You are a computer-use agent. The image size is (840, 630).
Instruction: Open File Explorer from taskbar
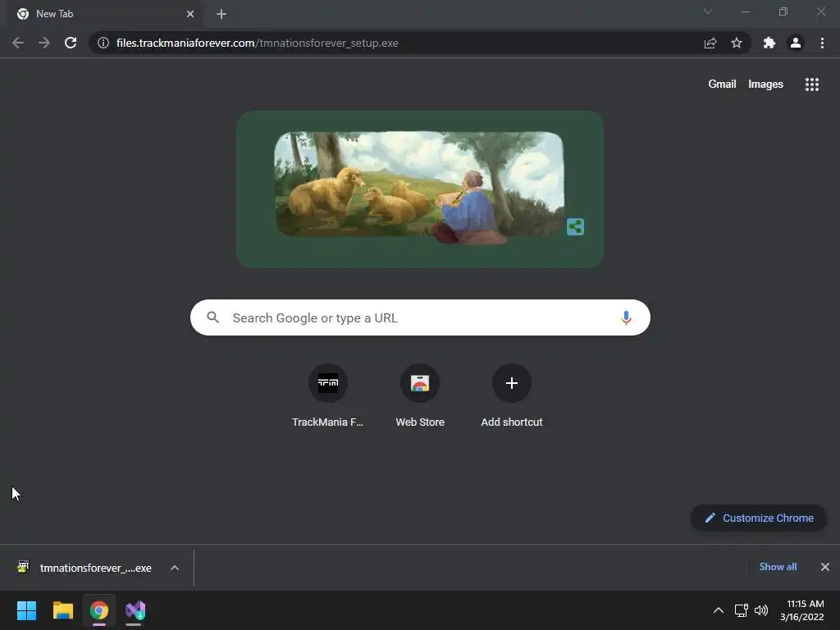click(62, 610)
